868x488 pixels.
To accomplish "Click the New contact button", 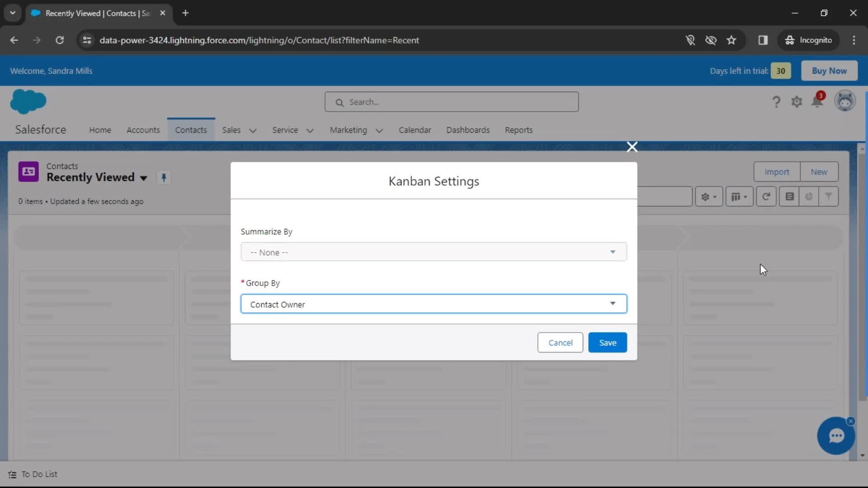I will [x=819, y=172].
